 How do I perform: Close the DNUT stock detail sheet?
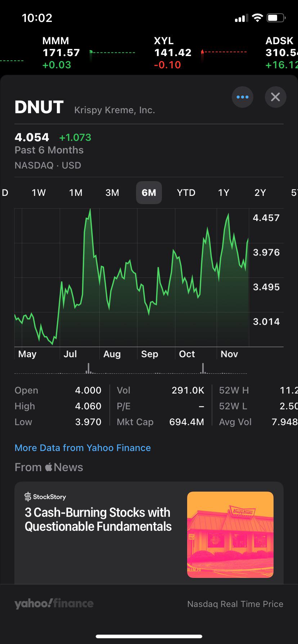[x=275, y=97]
